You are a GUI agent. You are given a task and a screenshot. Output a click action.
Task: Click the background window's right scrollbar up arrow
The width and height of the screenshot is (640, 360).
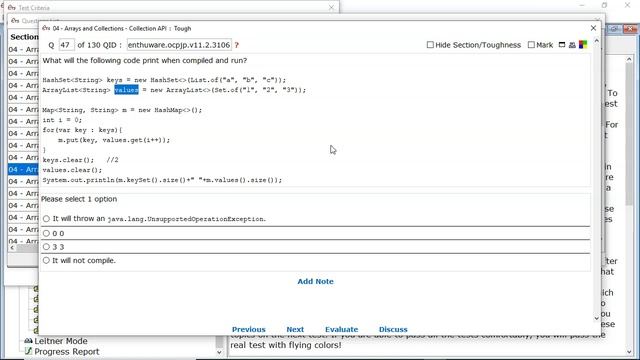pyautogui.click(x=629, y=60)
